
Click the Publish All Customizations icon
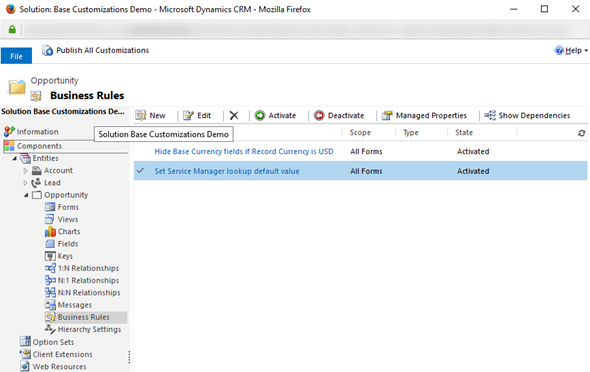point(47,50)
